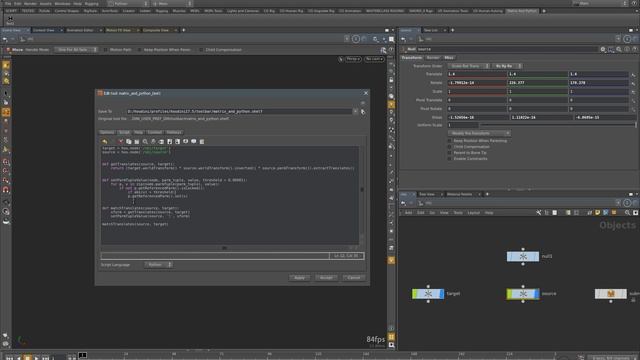Switch to Transform tab in parameter pane
Screen dimensions: 640x360
411,58
